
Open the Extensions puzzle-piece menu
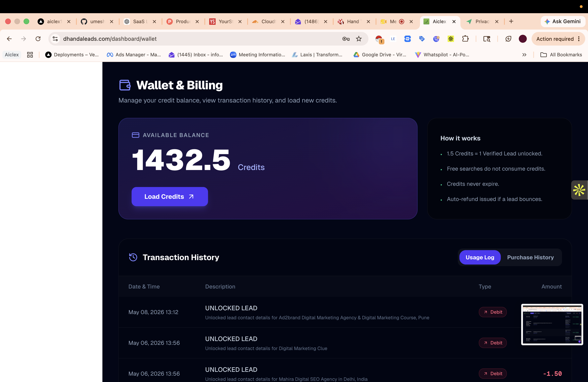click(465, 39)
